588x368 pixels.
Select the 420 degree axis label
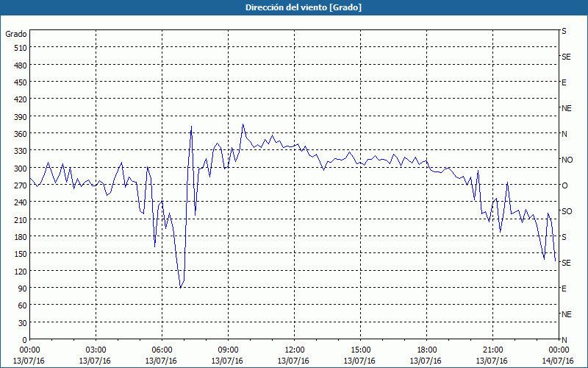coord(21,99)
